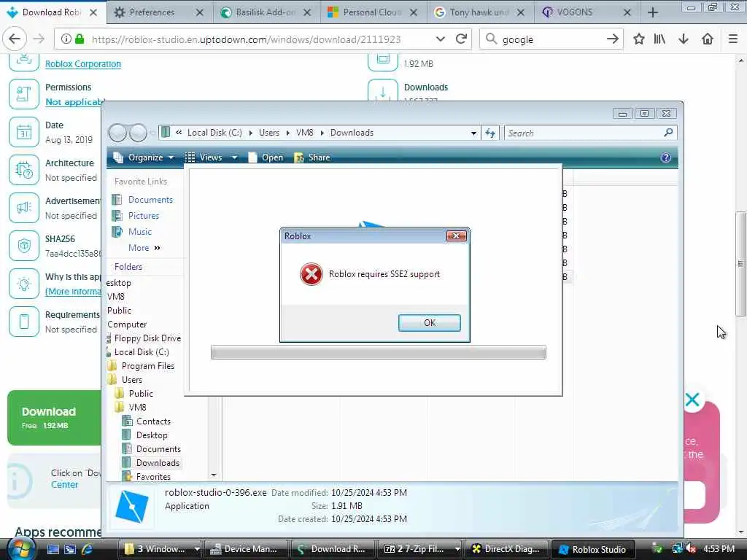This screenshot has width=747, height=560.
Task: Select Floppy Disk Drive in folder tree
Action: coord(147,338)
